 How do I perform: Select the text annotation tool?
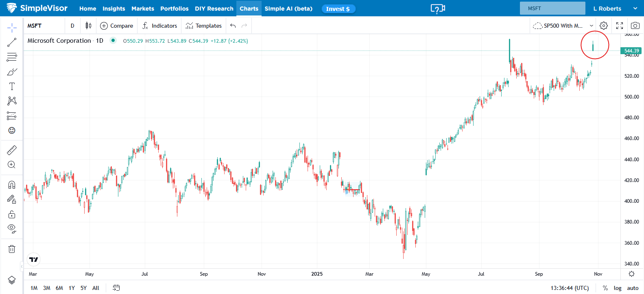point(12,86)
